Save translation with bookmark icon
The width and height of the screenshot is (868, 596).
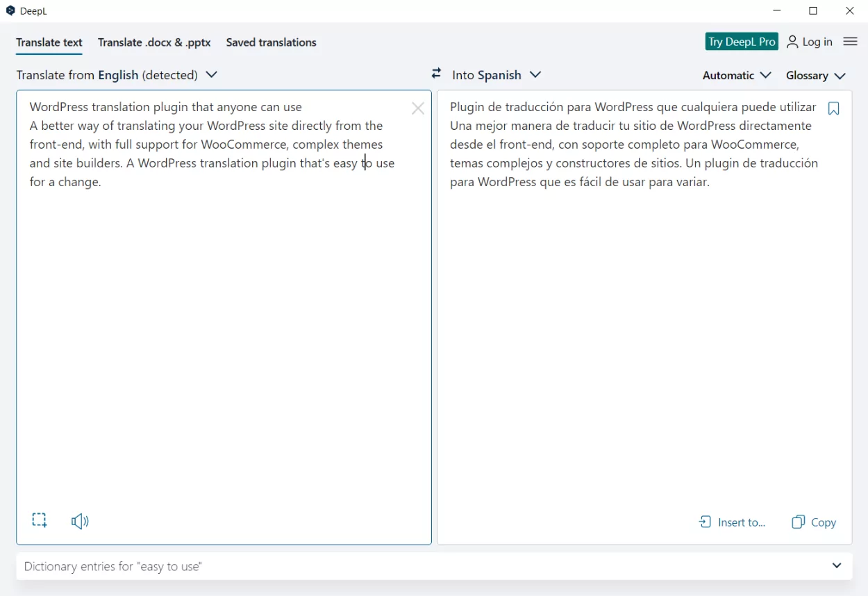[x=834, y=108]
